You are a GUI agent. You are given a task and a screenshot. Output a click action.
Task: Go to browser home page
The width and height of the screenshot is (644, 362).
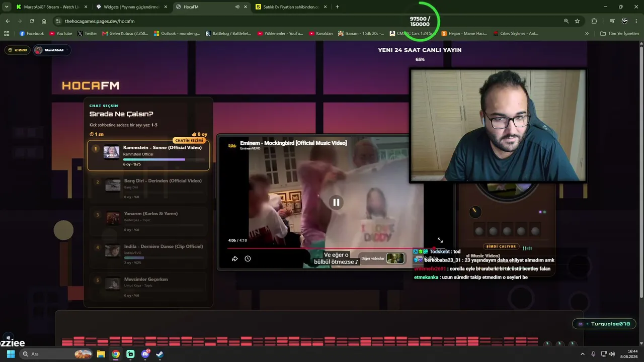pos(44,21)
